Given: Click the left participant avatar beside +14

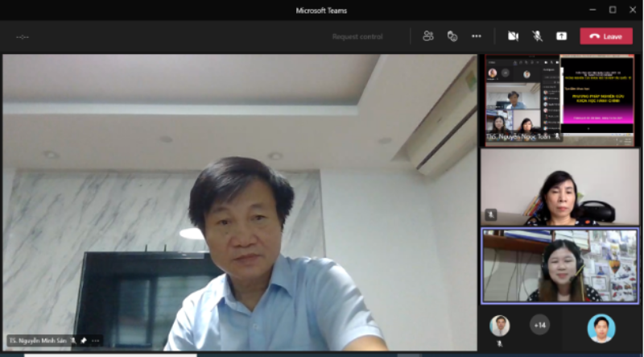Looking at the screenshot, I should (500, 325).
